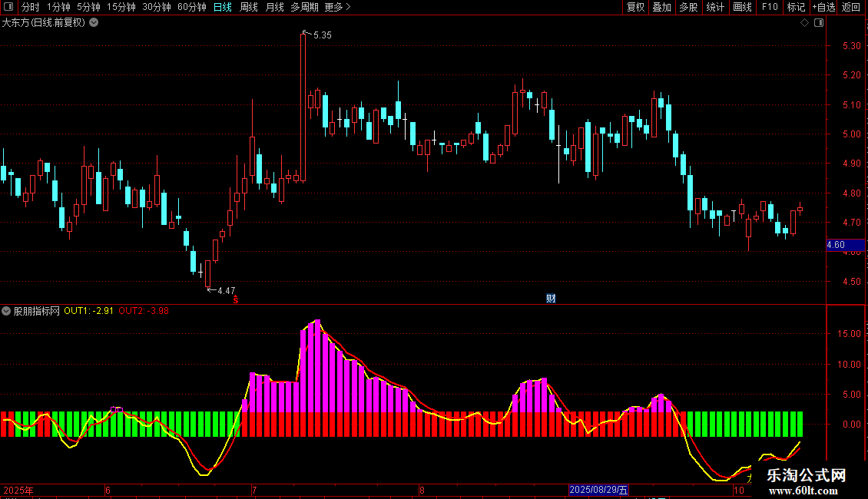Switch to 分时 intraday view
The height and width of the screenshot is (499, 868).
31,7
